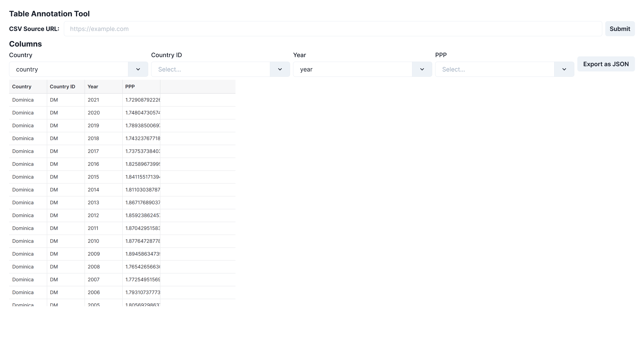Image resolution: width=644 pixels, height=342 pixels.
Task: Expand the PPP dropdown arrow
Action: pyautogui.click(x=564, y=69)
